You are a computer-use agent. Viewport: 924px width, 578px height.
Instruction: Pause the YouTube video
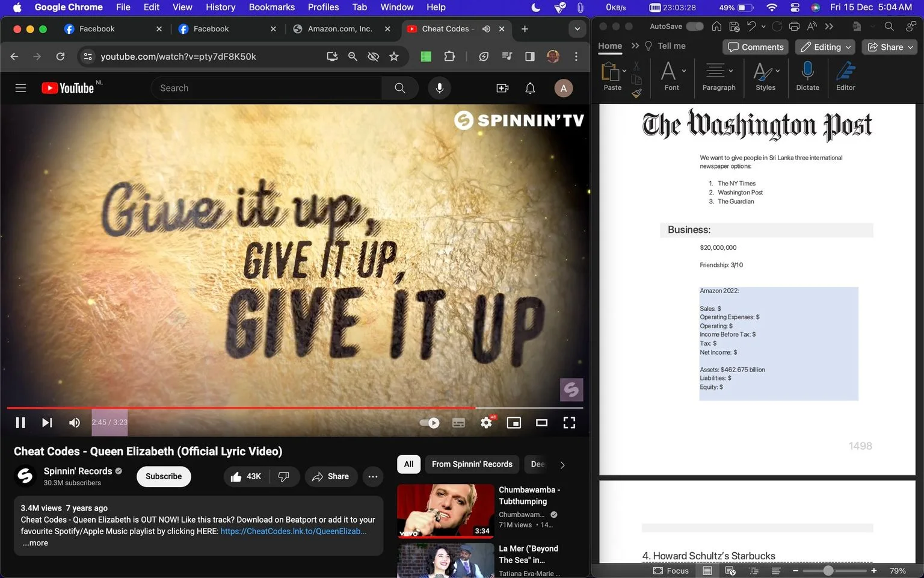coord(20,423)
